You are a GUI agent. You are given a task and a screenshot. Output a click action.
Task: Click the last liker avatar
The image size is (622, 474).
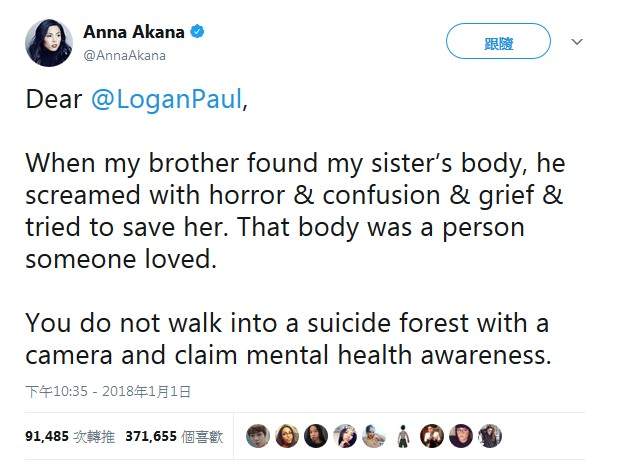click(x=489, y=436)
